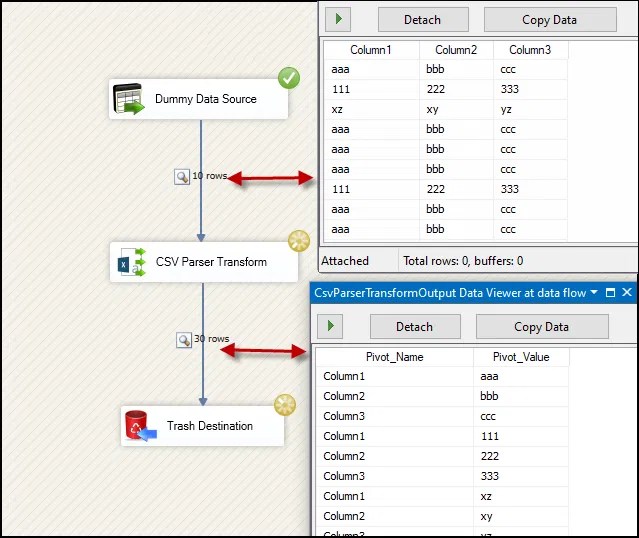Click Copy Data in the upper data viewer
This screenshot has width=639, height=538.
(550, 19)
